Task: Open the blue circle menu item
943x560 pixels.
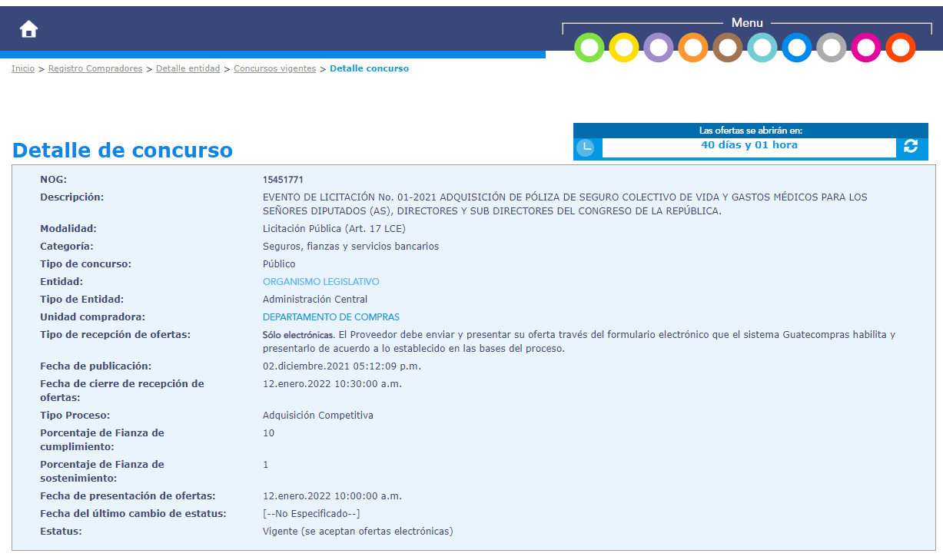Action: pyautogui.click(x=797, y=48)
